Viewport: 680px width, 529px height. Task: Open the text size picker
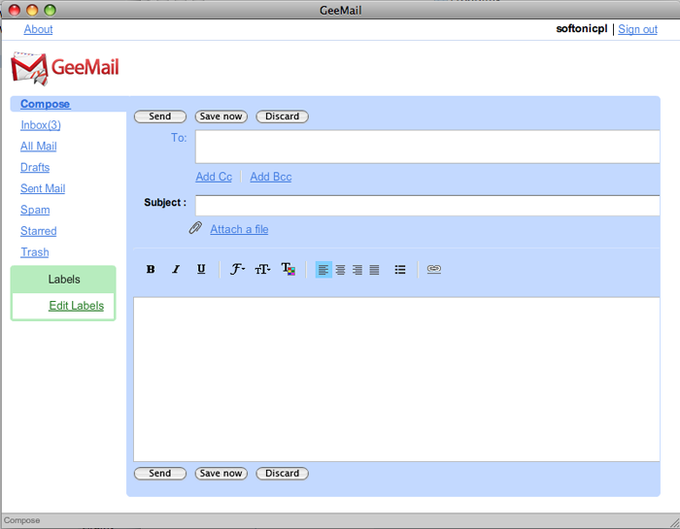click(x=262, y=269)
